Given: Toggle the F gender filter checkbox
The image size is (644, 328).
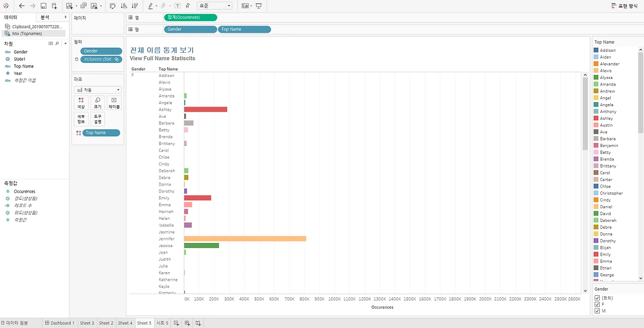Looking at the screenshot, I should [597, 304].
